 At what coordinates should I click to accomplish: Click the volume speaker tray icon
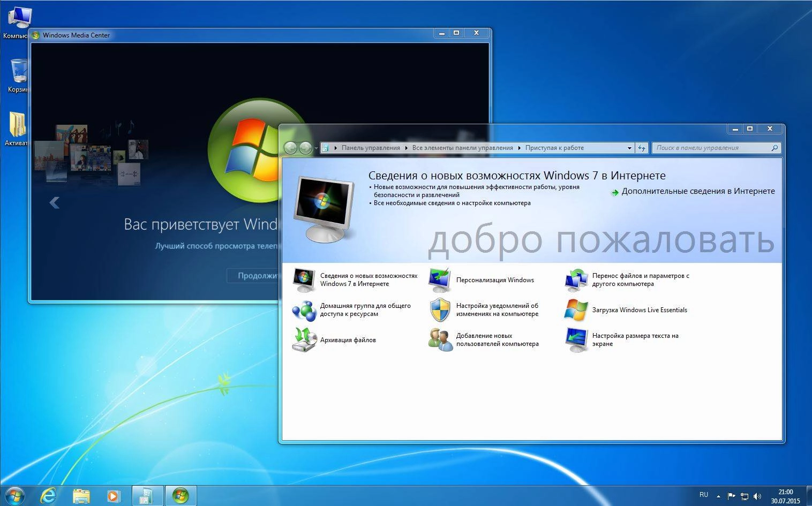(757, 496)
